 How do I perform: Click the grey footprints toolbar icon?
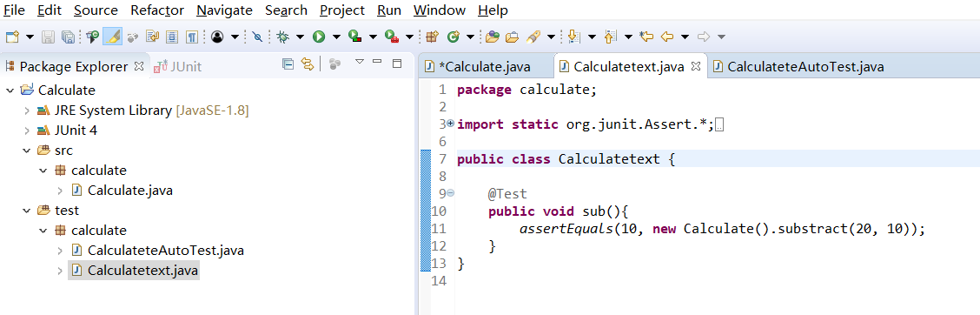[x=133, y=37]
